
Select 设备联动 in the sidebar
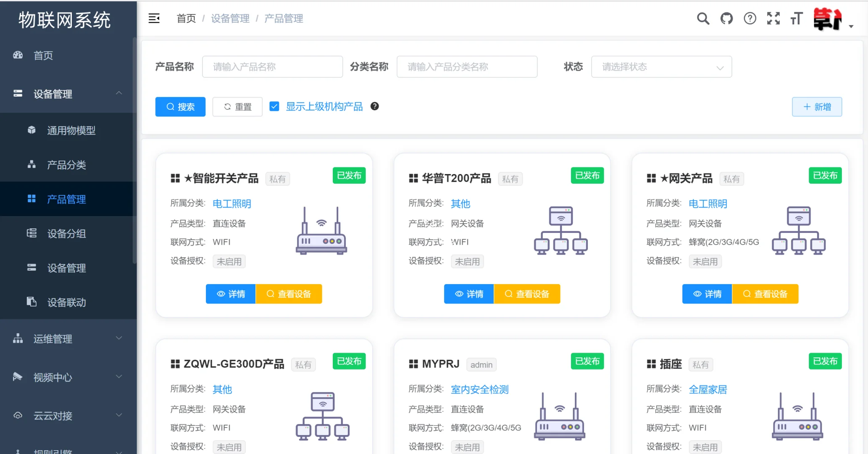pyautogui.click(x=66, y=303)
